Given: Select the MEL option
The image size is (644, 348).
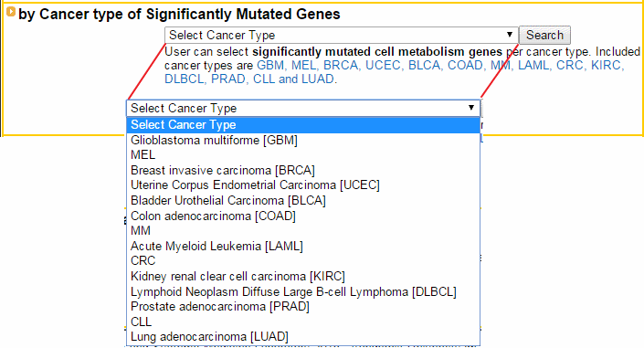Looking at the screenshot, I should tap(303, 155).
